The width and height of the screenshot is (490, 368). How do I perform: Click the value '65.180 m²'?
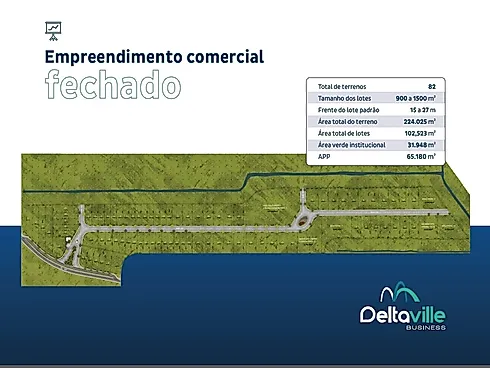pyautogui.click(x=421, y=157)
